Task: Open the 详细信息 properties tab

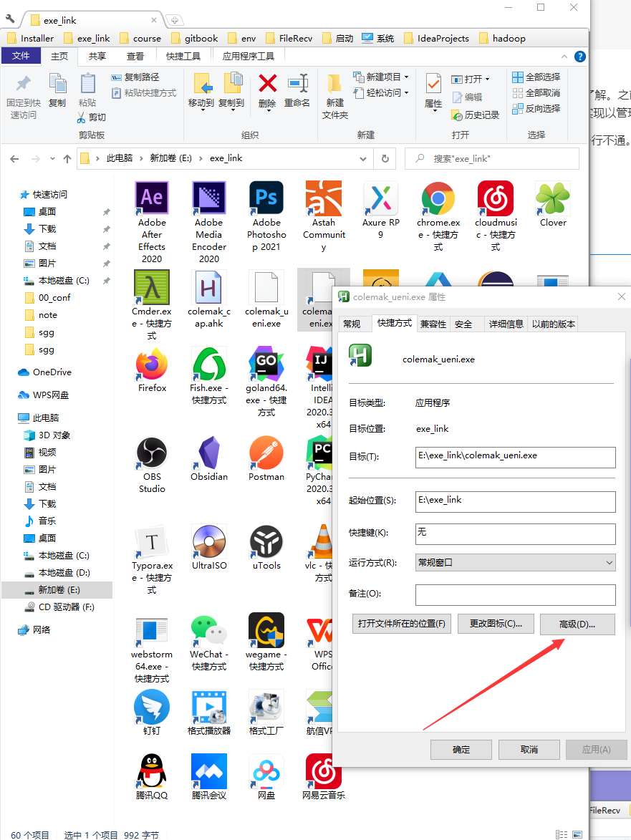Action: point(506,324)
